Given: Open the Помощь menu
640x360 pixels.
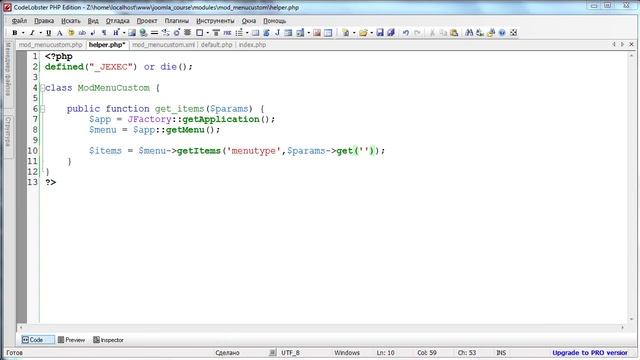Looking at the screenshot, I should [274, 21].
